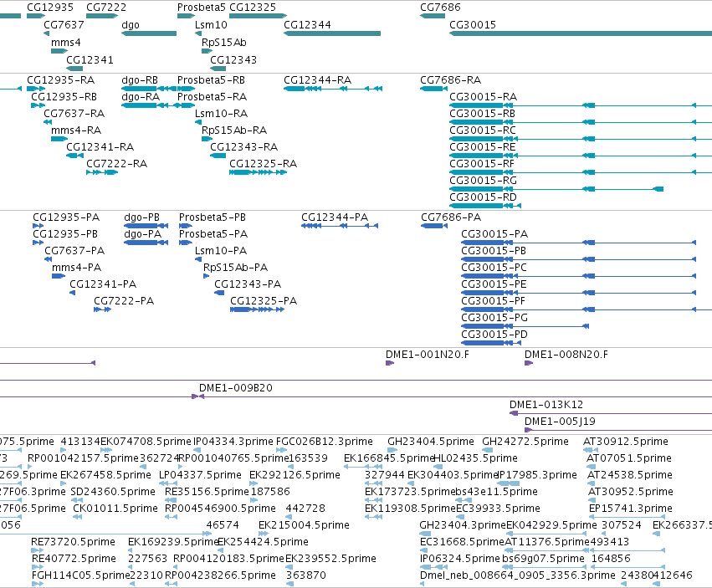This screenshot has width=712, height=588.
Task: Click the DME1-005J19 clone label
Action: tap(560, 422)
